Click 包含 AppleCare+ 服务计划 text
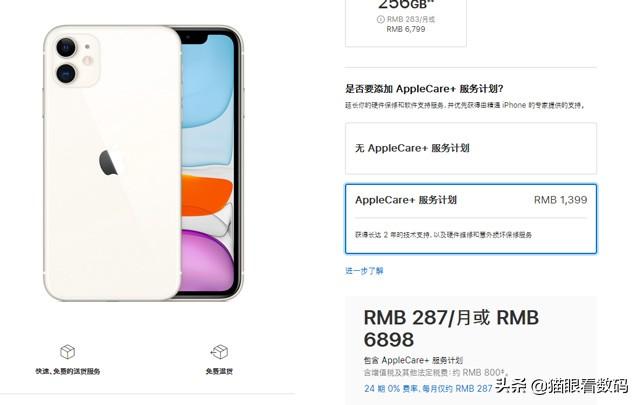 coord(413,360)
